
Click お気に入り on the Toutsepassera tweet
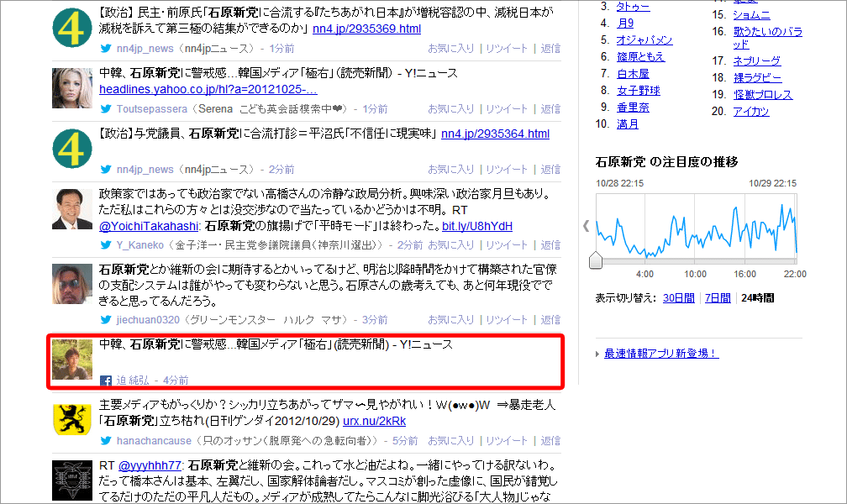pyautogui.click(x=451, y=109)
